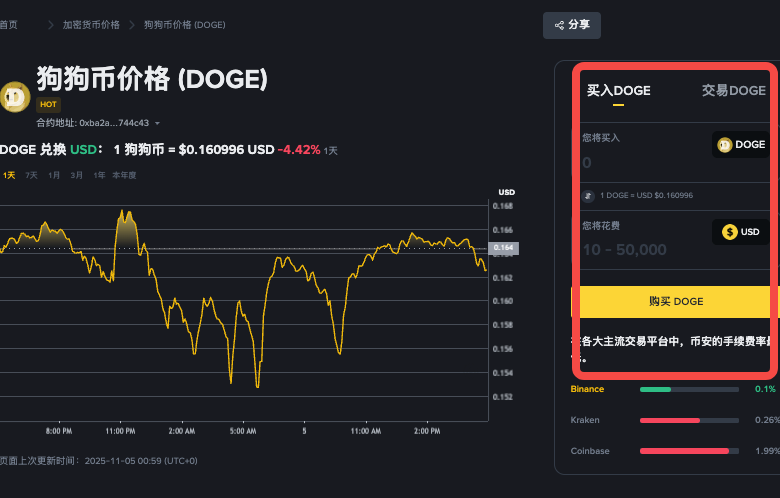Select the 1月 chart range
The height and width of the screenshot is (498, 780).
[x=54, y=175]
